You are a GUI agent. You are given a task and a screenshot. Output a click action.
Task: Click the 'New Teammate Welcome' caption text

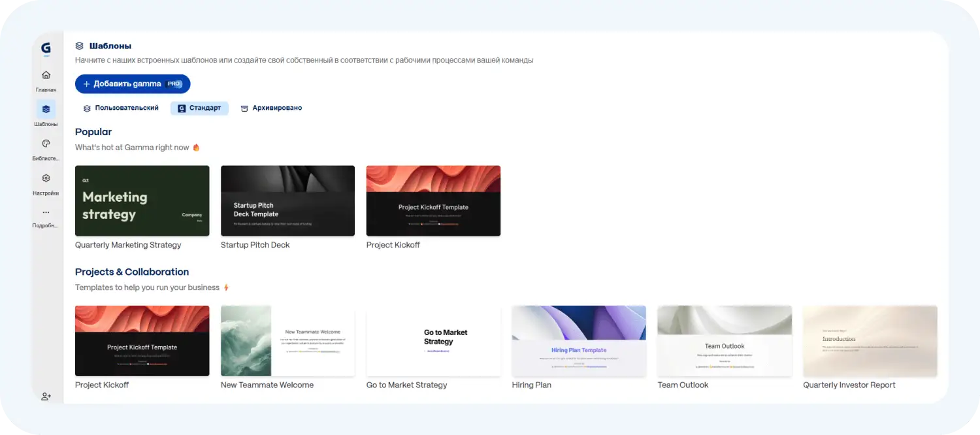[267, 385]
